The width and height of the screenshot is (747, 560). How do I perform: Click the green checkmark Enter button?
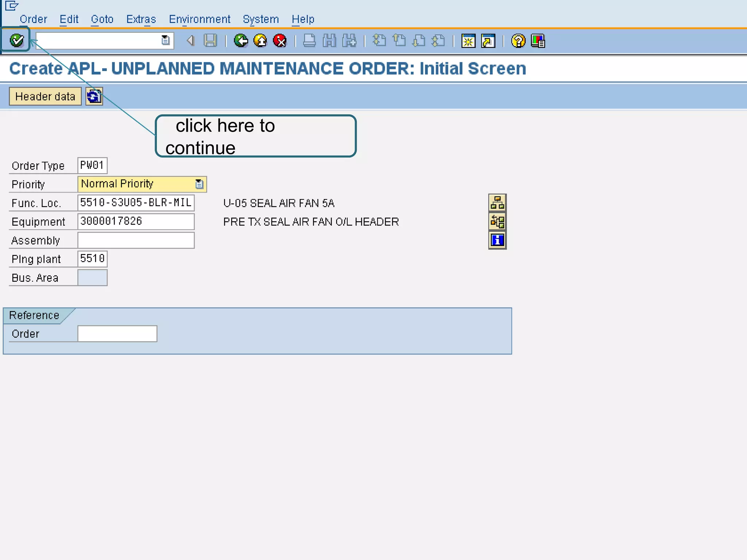click(16, 40)
